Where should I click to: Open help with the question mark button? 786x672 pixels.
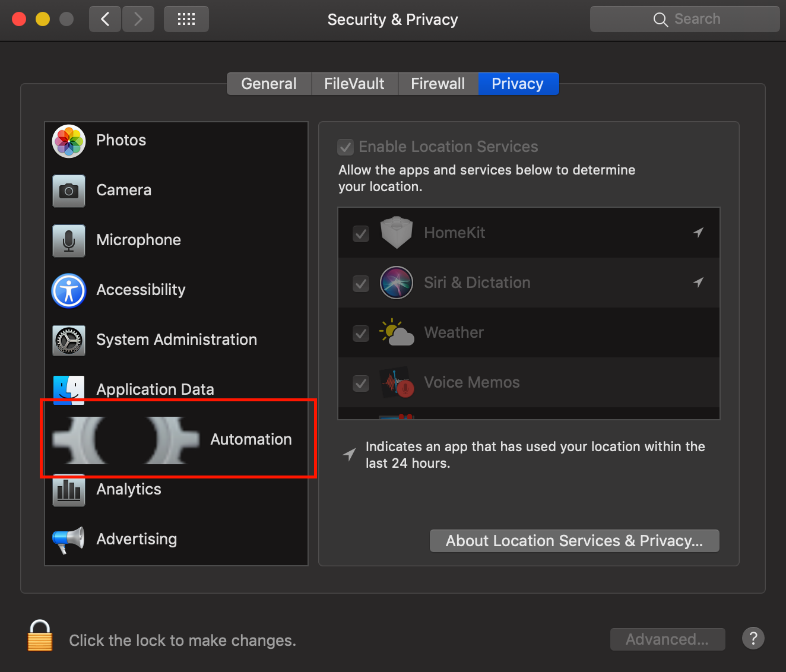tap(753, 639)
